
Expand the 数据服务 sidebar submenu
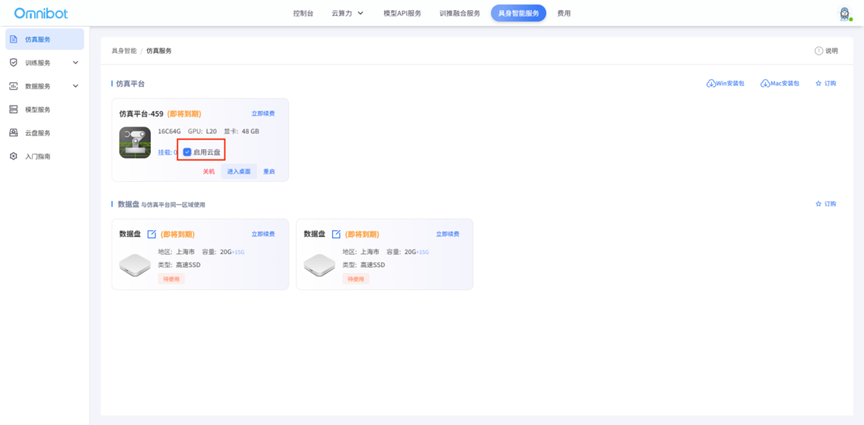[75, 87]
